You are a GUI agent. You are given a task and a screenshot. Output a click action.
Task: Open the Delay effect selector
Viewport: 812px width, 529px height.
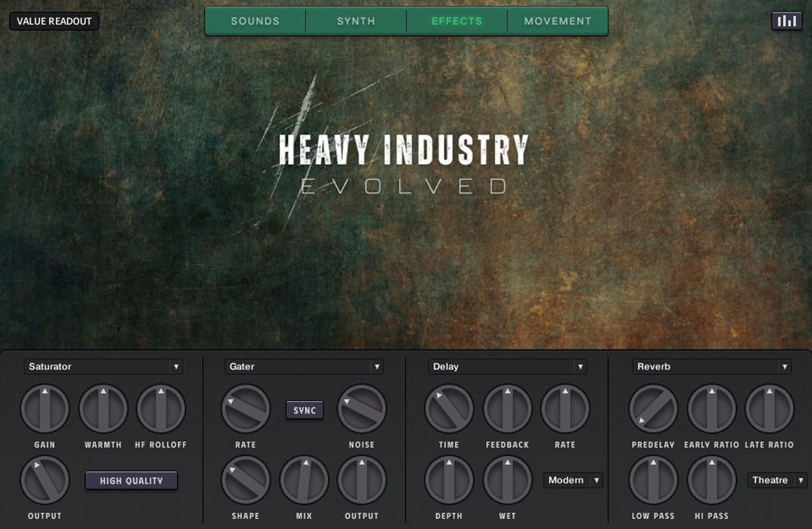(507, 367)
